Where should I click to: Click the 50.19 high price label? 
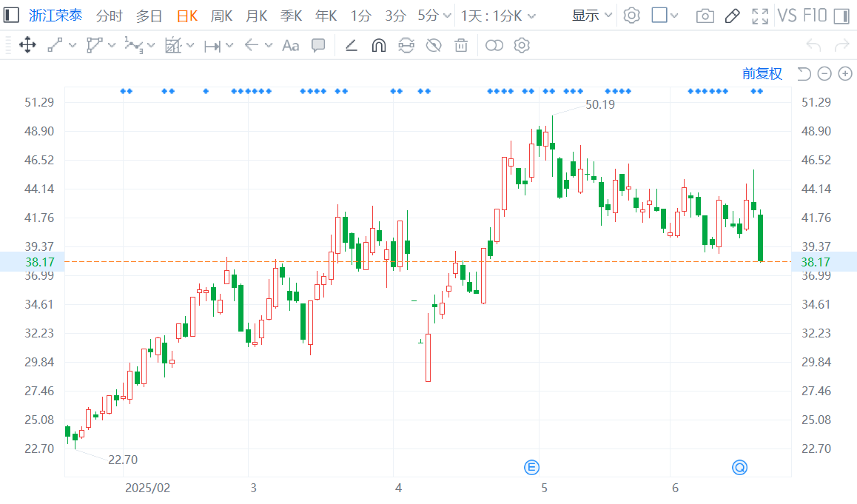(600, 104)
